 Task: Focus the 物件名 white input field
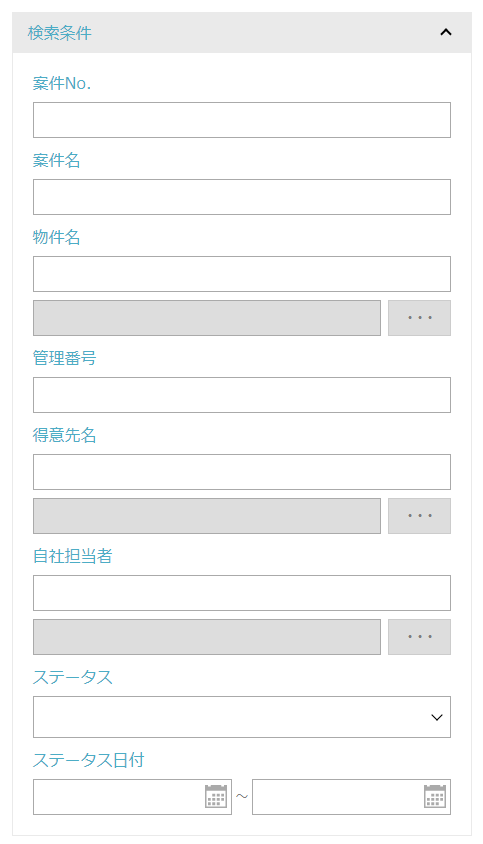(242, 274)
